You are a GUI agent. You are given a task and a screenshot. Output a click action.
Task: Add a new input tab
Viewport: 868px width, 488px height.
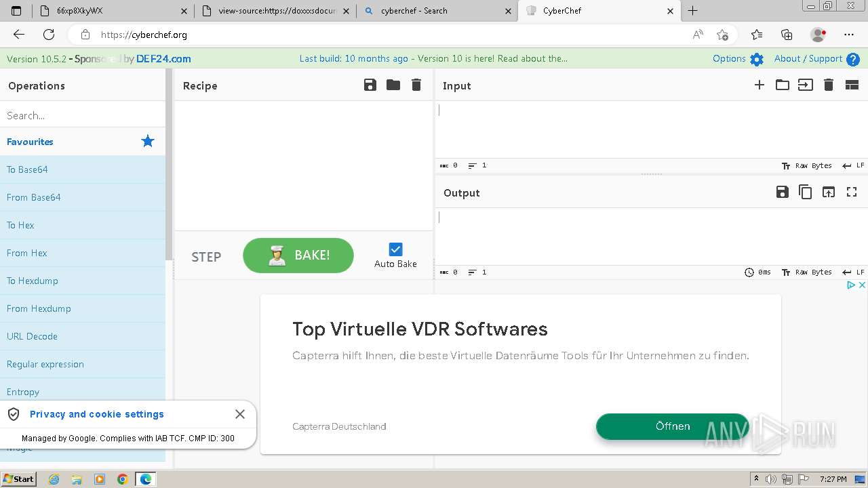[759, 85]
